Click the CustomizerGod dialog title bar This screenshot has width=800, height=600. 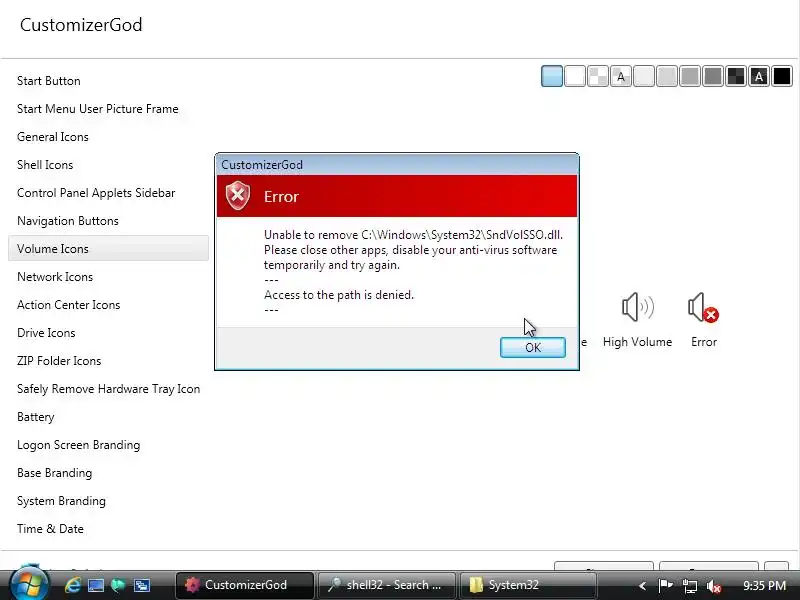click(x=397, y=164)
